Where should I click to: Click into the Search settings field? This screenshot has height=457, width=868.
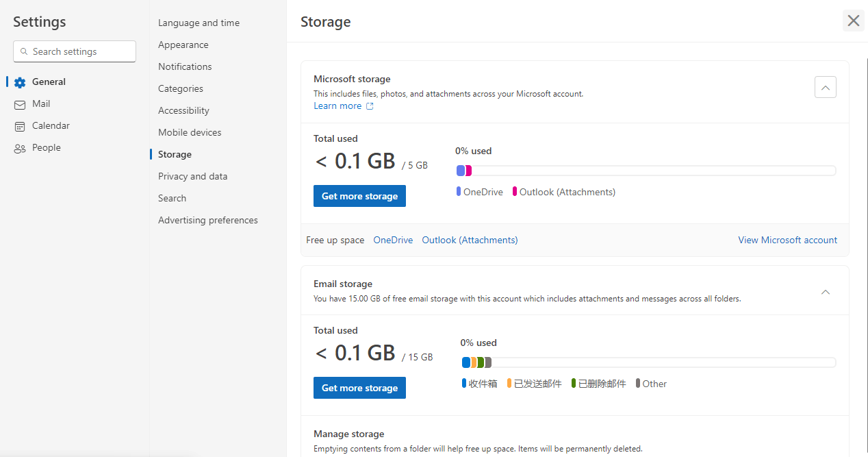coord(75,51)
